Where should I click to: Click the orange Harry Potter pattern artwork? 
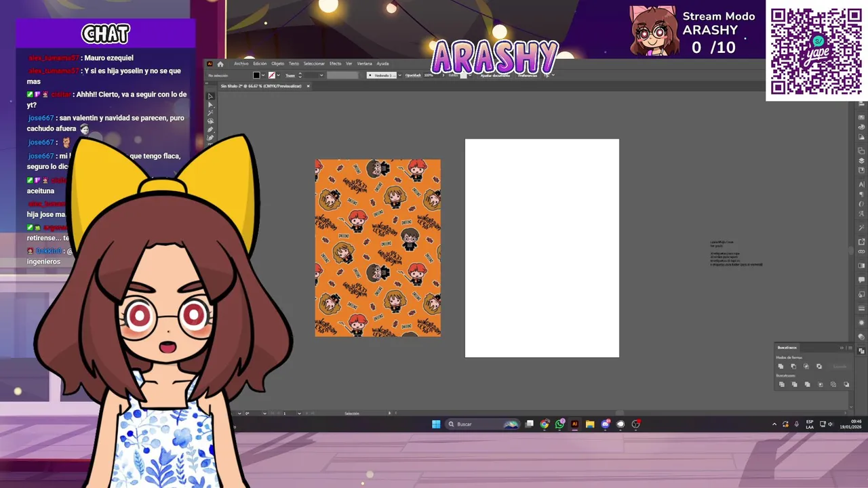(x=378, y=248)
